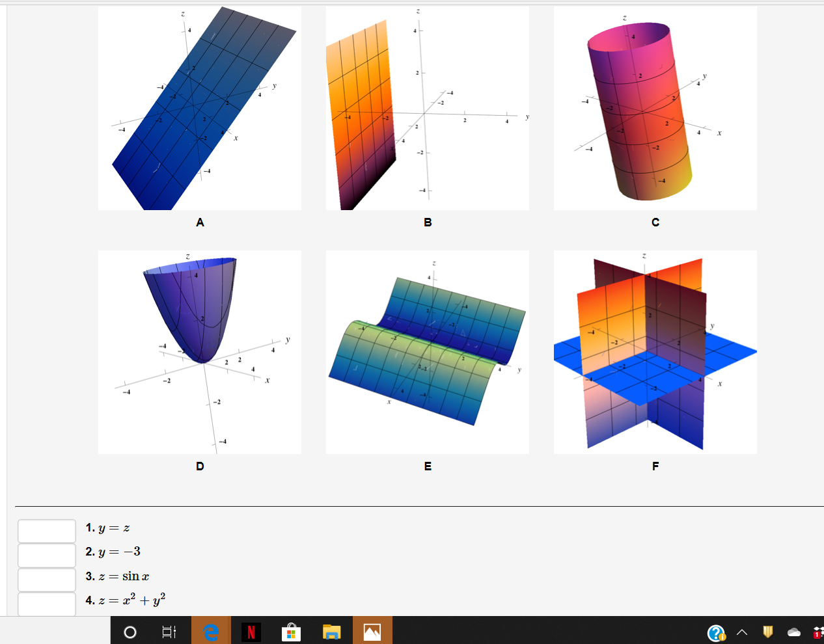Image resolution: width=824 pixels, height=644 pixels.
Task: Click the answer box for y = -3
Action: point(46,555)
